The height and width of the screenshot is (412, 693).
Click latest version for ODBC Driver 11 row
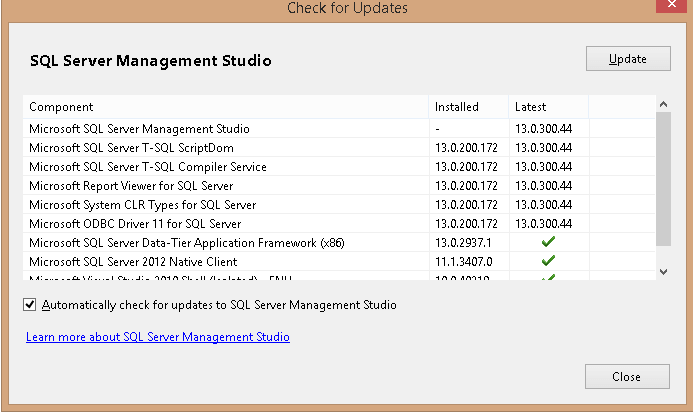click(544, 224)
